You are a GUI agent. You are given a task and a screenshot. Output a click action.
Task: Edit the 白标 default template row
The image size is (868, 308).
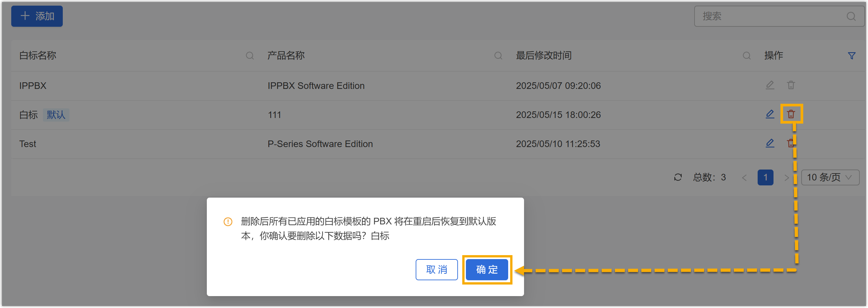tap(770, 114)
